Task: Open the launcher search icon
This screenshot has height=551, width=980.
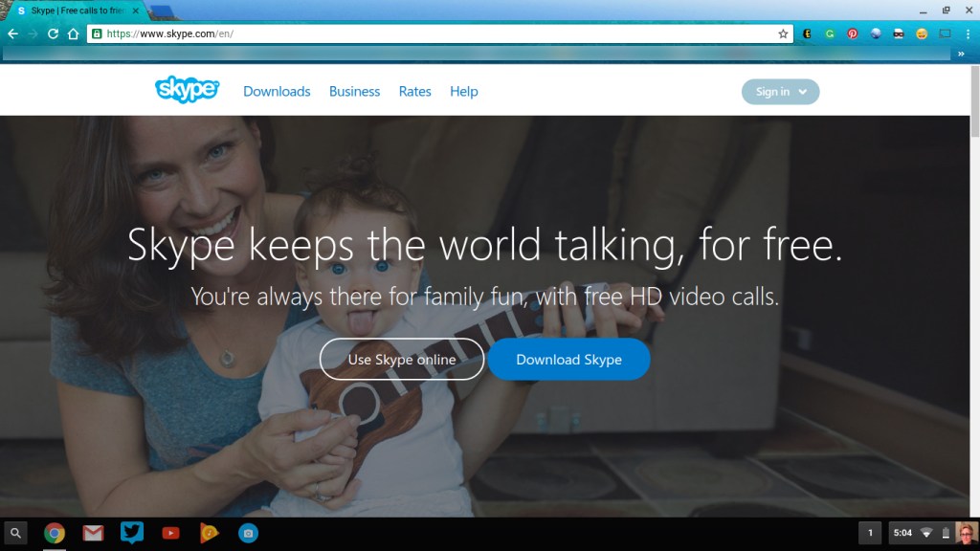Action: point(15,533)
